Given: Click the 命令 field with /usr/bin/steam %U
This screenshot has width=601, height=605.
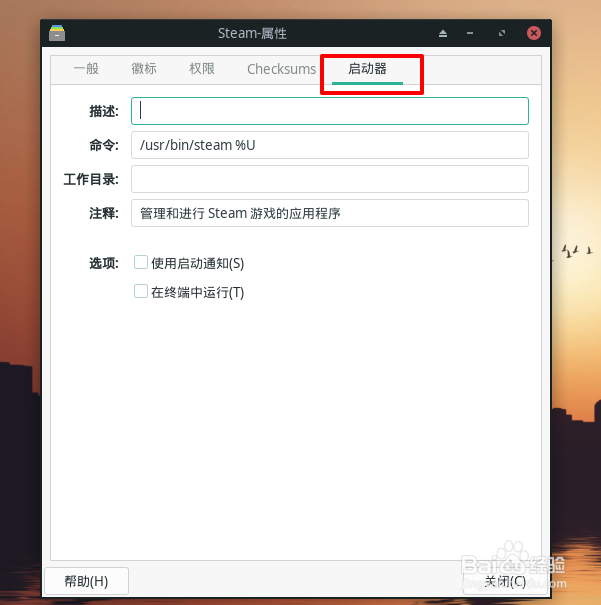Looking at the screenshot, I should coord(330,145).
